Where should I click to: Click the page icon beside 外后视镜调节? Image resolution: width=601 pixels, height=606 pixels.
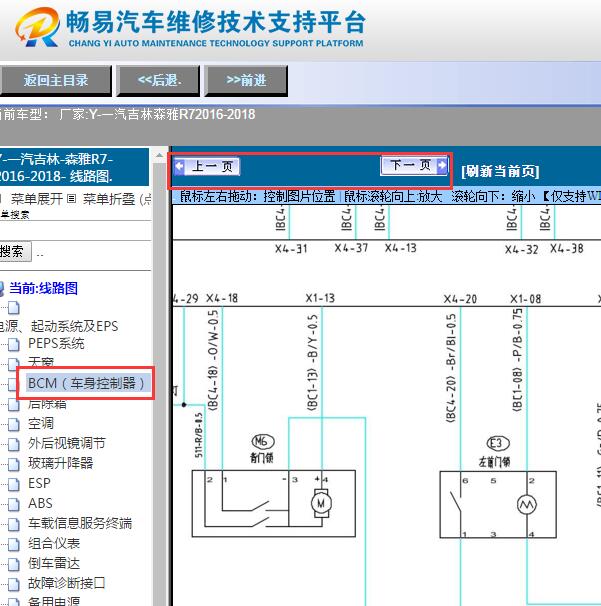click(14, 444)
